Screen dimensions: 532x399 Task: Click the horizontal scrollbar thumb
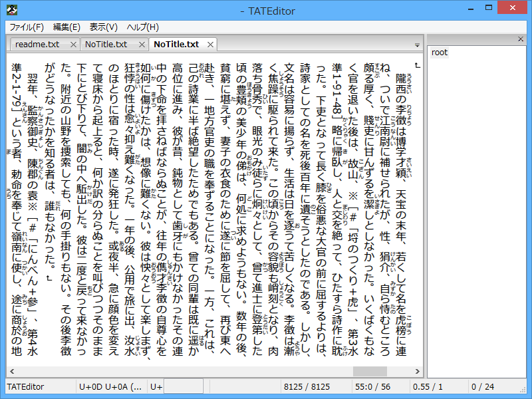pyautogui.click(x=370, y=371)
